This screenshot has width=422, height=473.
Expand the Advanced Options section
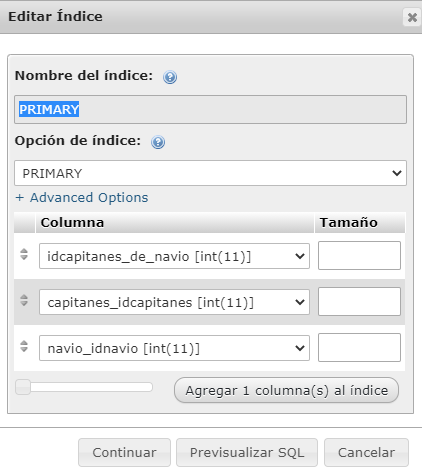coord(82,198)
